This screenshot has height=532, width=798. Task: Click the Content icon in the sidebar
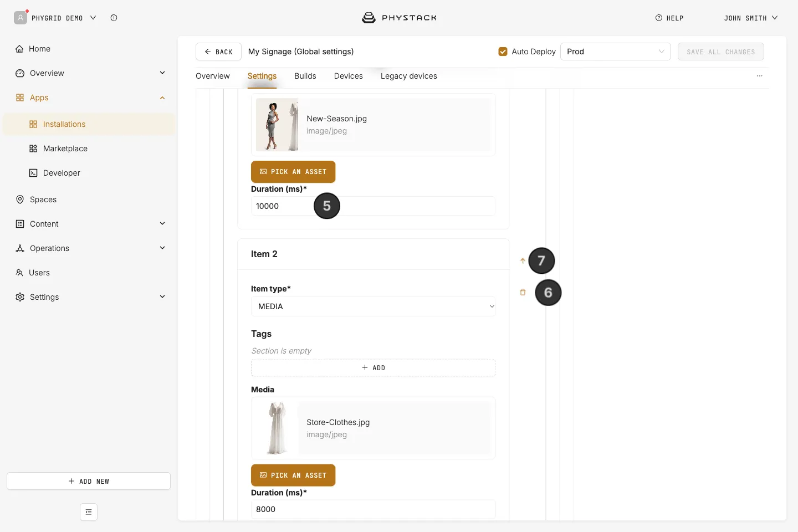pyautogui.click(x=20, y=224)
